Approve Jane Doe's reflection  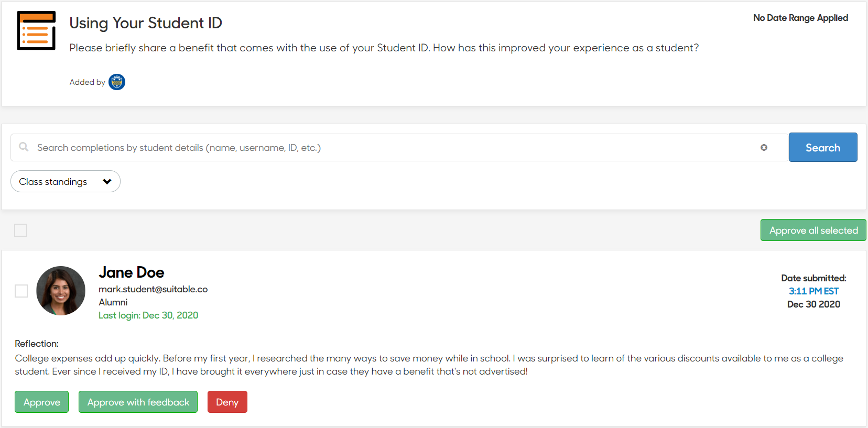[x=42, y=402]
